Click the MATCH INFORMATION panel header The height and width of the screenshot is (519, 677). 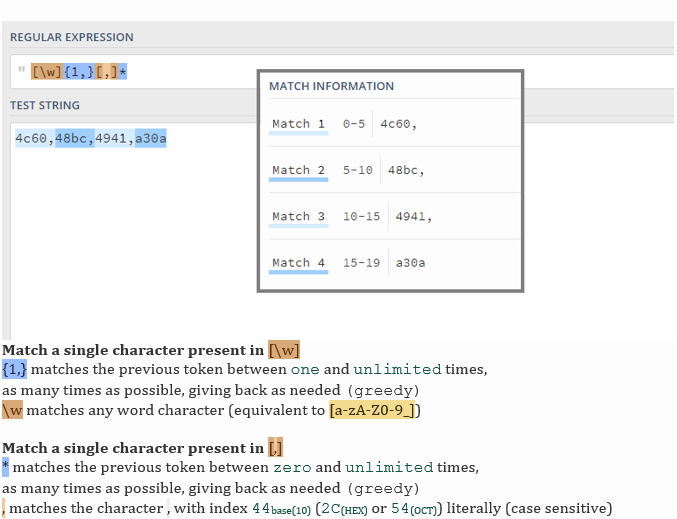tap(331, 86)
